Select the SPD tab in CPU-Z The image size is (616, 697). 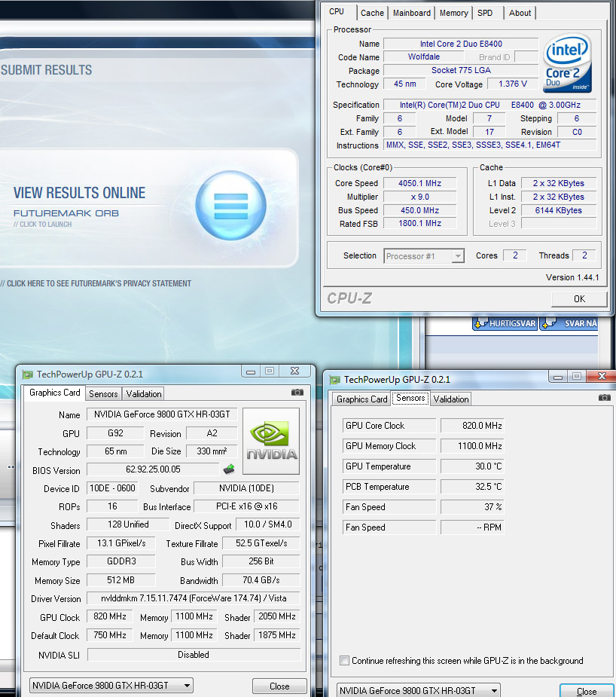pyautogui.click(x=485, y=13)
